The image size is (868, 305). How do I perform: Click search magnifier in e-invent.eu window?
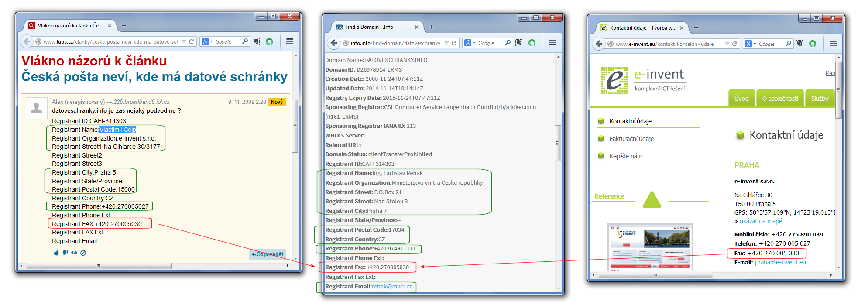788,44
